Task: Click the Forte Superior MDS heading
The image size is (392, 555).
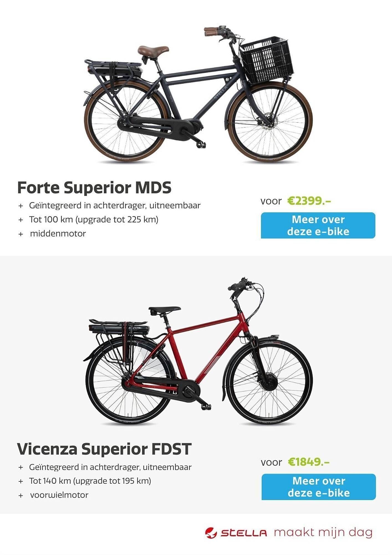Action: click(x=94, y=188)
